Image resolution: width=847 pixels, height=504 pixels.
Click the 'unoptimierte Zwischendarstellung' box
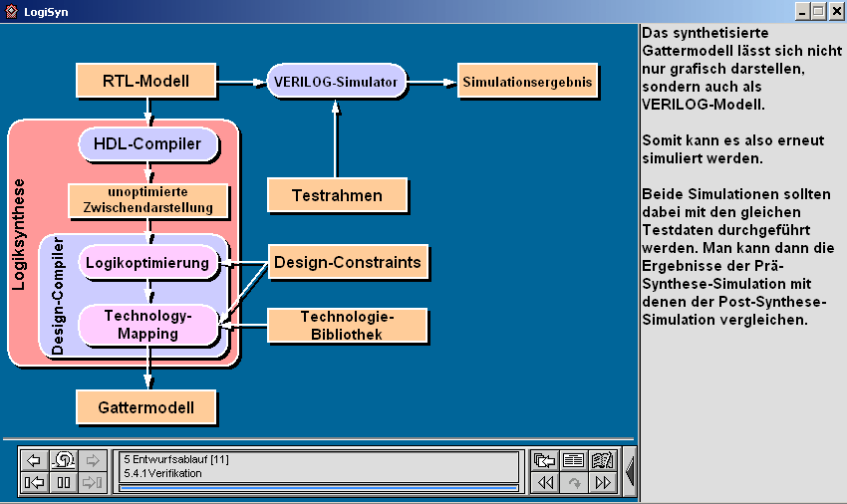click(148, 200)
